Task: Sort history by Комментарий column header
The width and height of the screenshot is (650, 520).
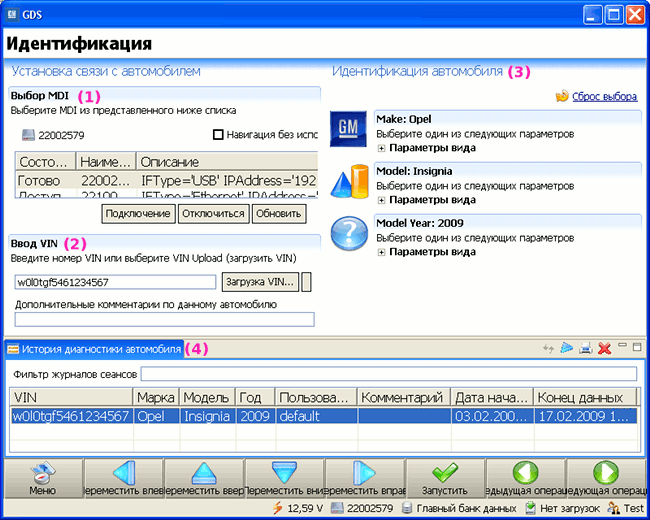Action: pyautogui.click(x=404, y=397)
